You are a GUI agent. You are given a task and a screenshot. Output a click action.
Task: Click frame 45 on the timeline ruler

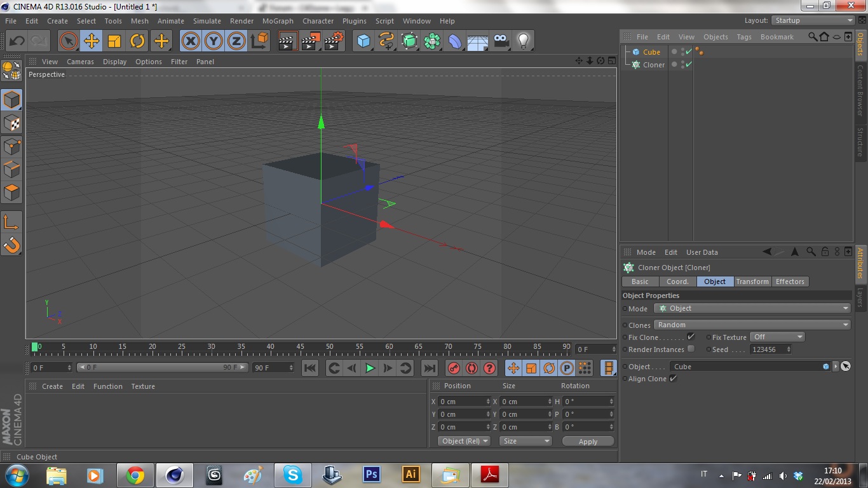300,348
